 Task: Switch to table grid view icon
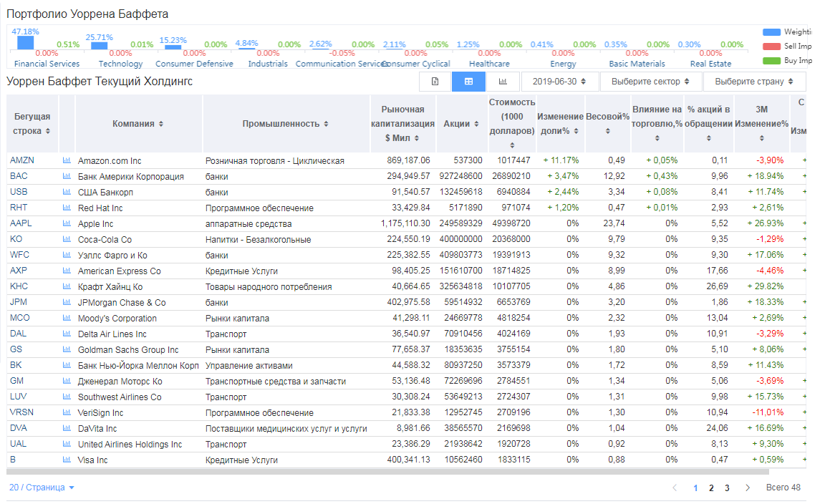click(468, 82)
